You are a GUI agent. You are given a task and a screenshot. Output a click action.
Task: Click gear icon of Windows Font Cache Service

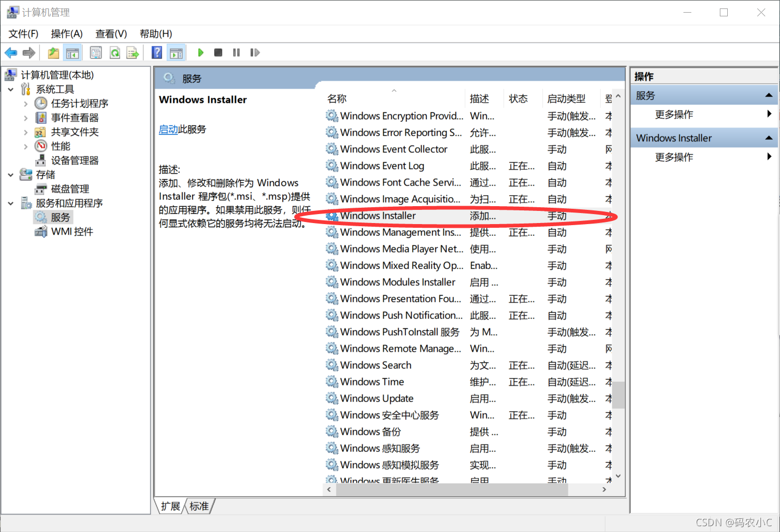click(332, 182)
